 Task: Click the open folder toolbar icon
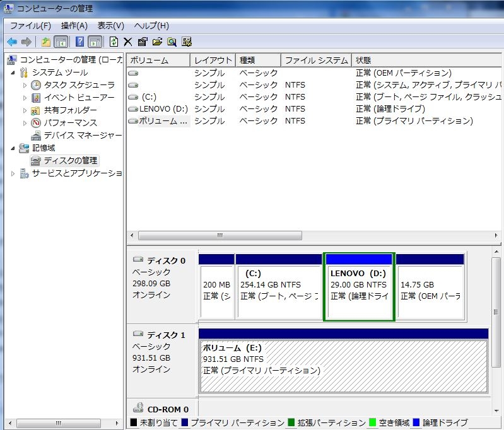click(x=157, y=42)
